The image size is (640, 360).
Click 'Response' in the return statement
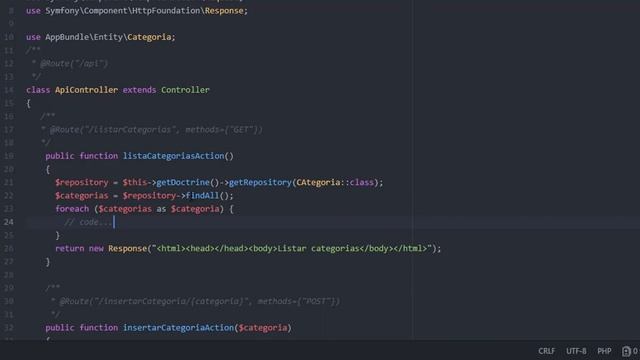(127, 249)
